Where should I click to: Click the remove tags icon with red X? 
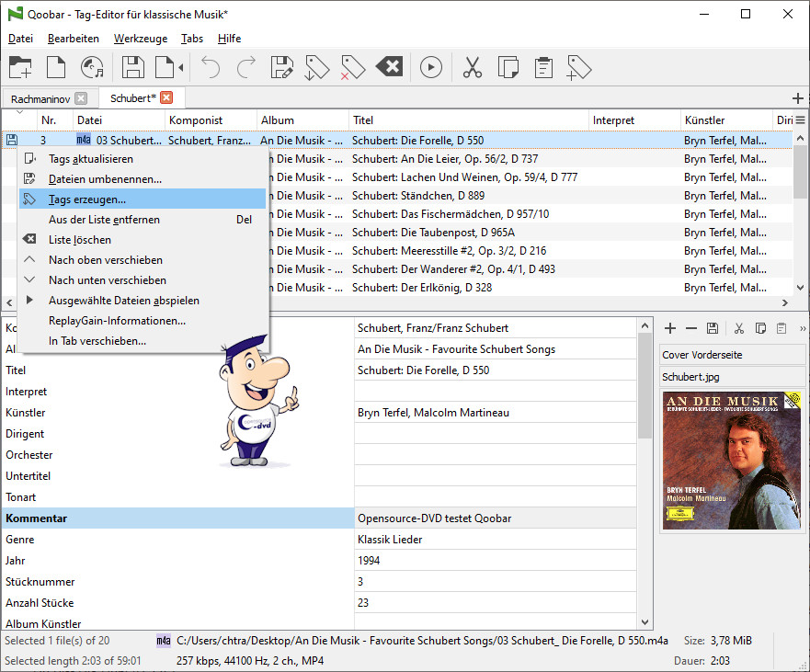pos(352,67)
